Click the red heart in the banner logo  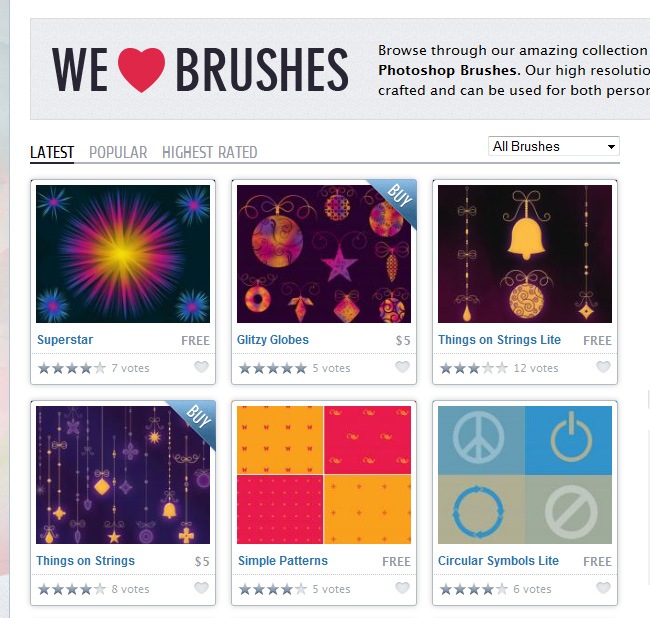141,69
